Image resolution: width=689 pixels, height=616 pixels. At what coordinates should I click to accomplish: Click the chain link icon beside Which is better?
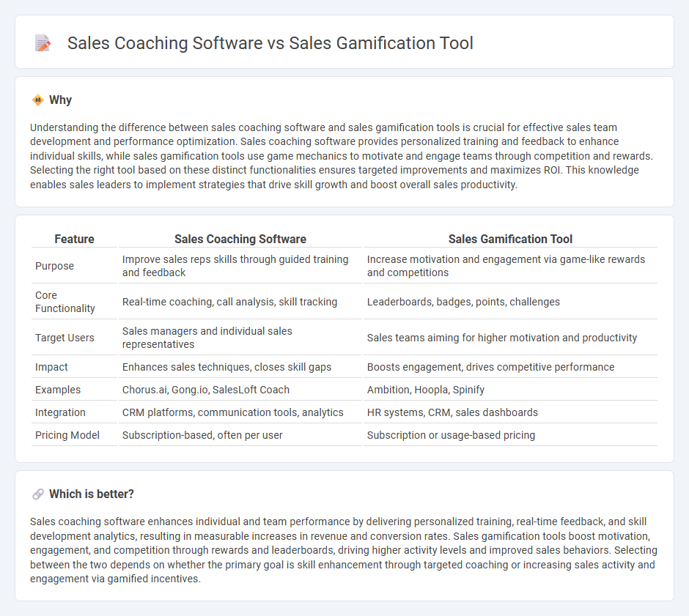point(38,494)
